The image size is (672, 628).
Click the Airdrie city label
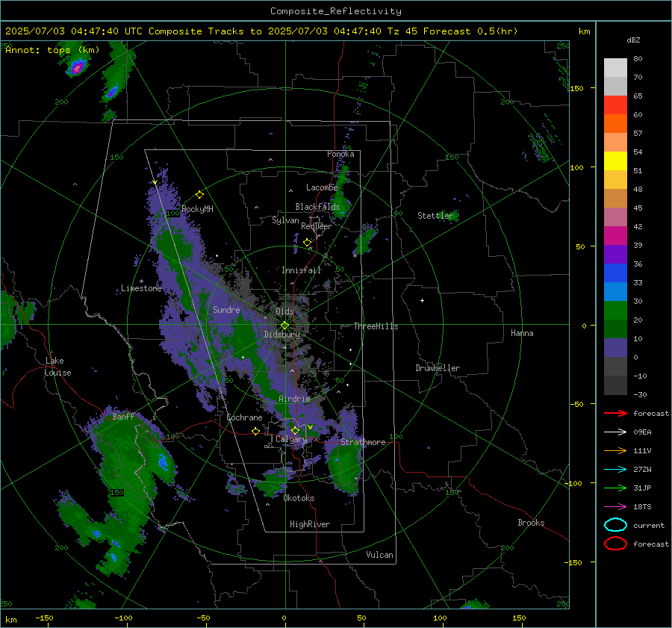click(x=294, y=399)
